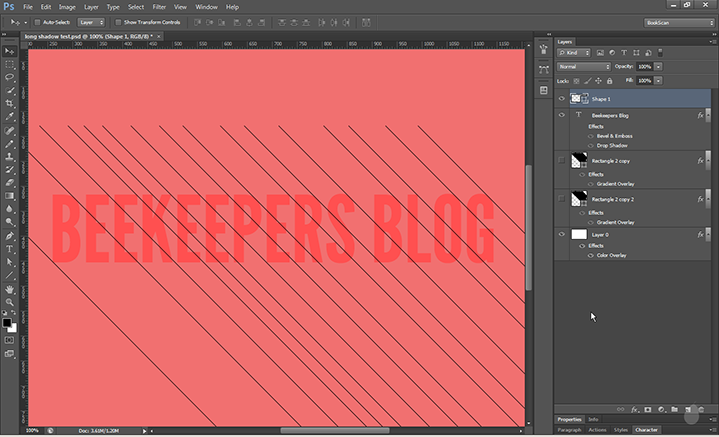Delete layer using the trash icon
The height and width of the screenshot is (437, 719).
click(703, 409)
